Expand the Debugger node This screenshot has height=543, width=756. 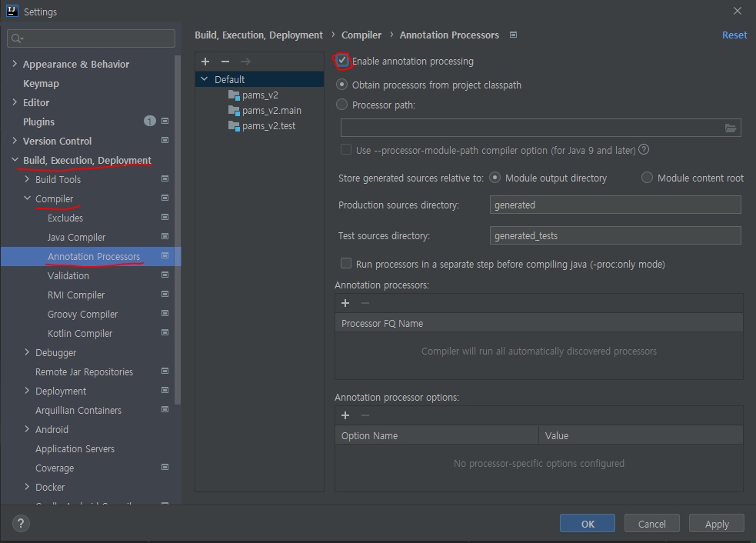click(27, 352)
